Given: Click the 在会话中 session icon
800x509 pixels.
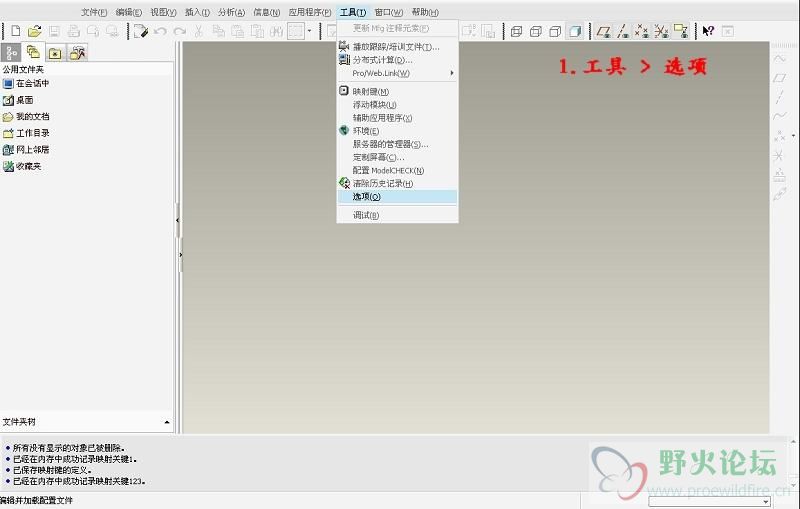Looking at the screenshot, I should click(8, 83).
